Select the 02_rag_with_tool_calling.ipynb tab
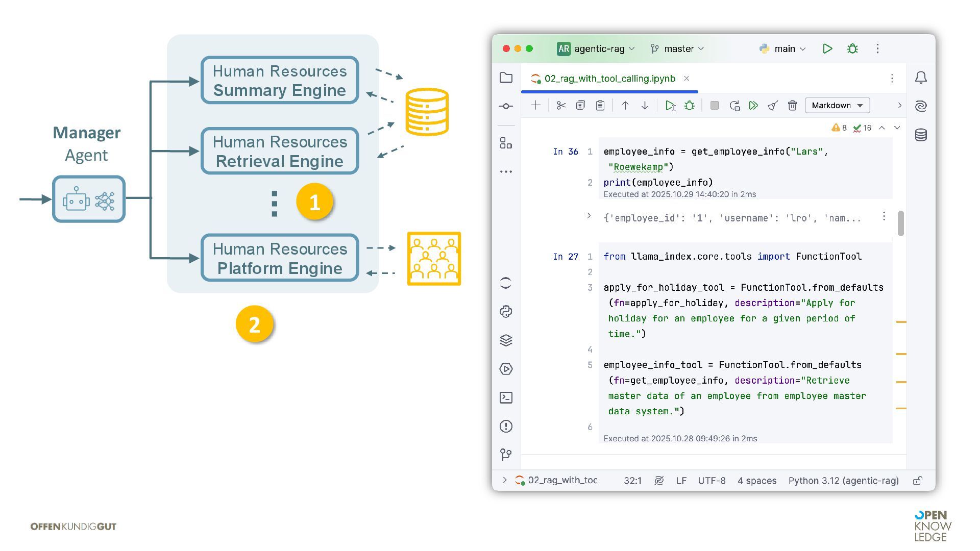This screenshot has height=551, width=980. (609, 79)
